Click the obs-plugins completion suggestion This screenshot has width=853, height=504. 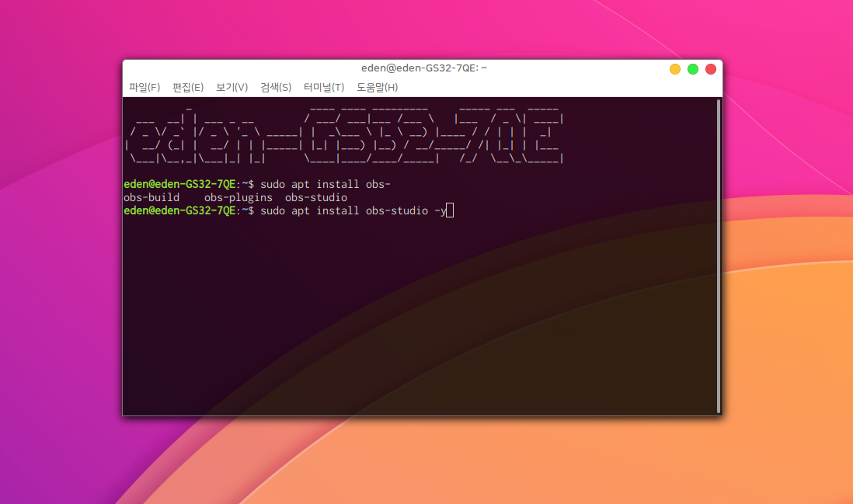(x=238, y=197)
